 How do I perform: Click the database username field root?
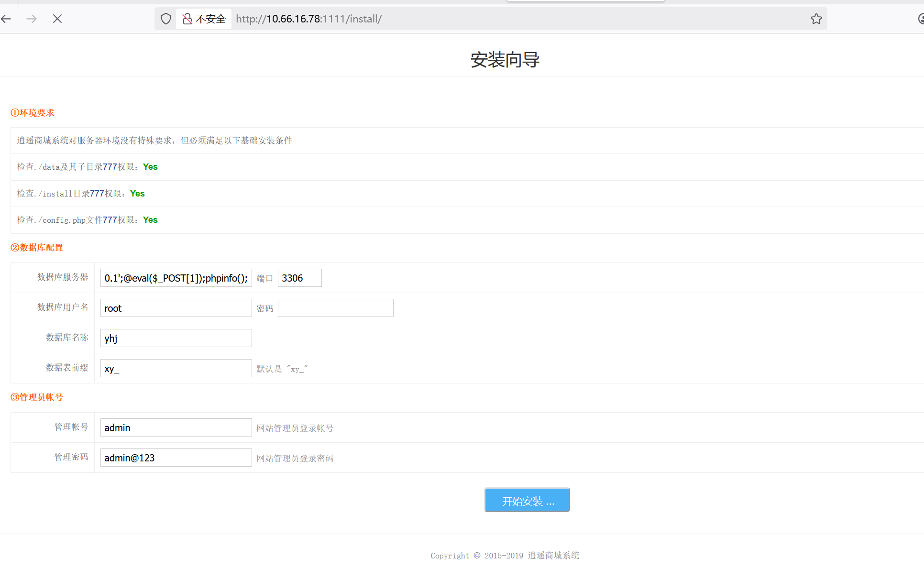pos(176,308)
